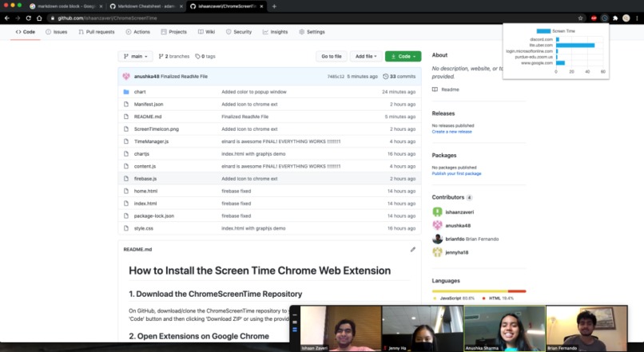Open Chrome three-dot menu

(637, 18)
